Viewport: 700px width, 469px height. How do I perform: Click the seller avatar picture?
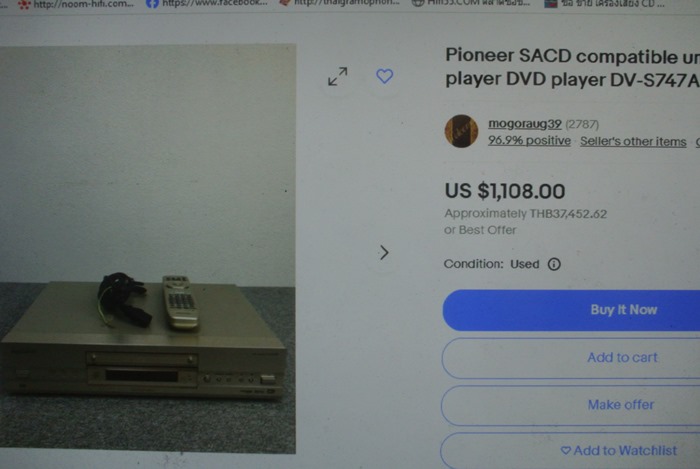462,131
